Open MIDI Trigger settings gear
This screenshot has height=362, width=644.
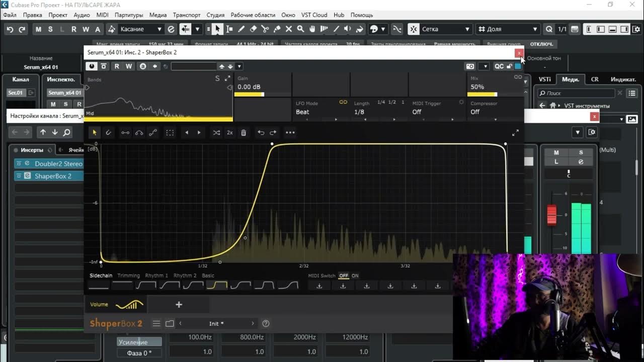coord(461,102)
